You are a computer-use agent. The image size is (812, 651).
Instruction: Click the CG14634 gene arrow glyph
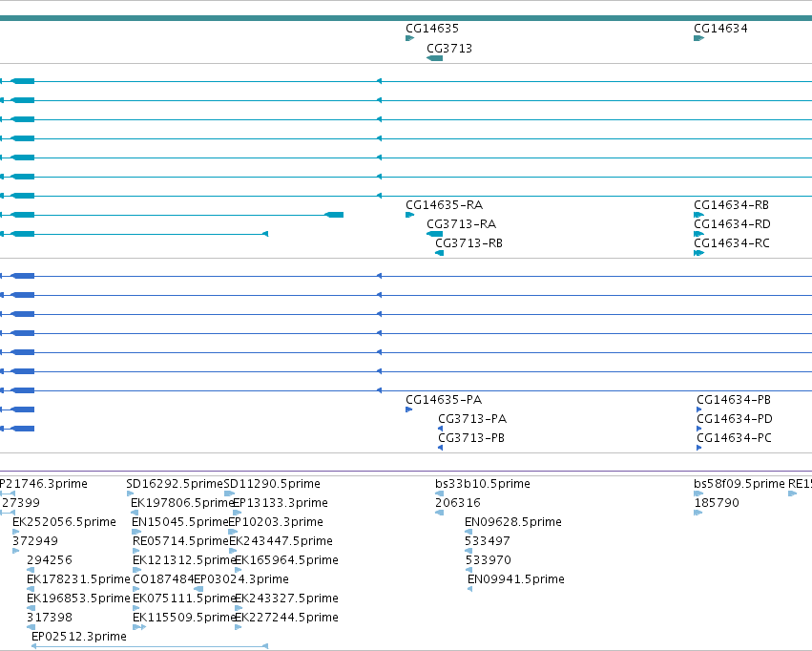(x=698, y=38)
